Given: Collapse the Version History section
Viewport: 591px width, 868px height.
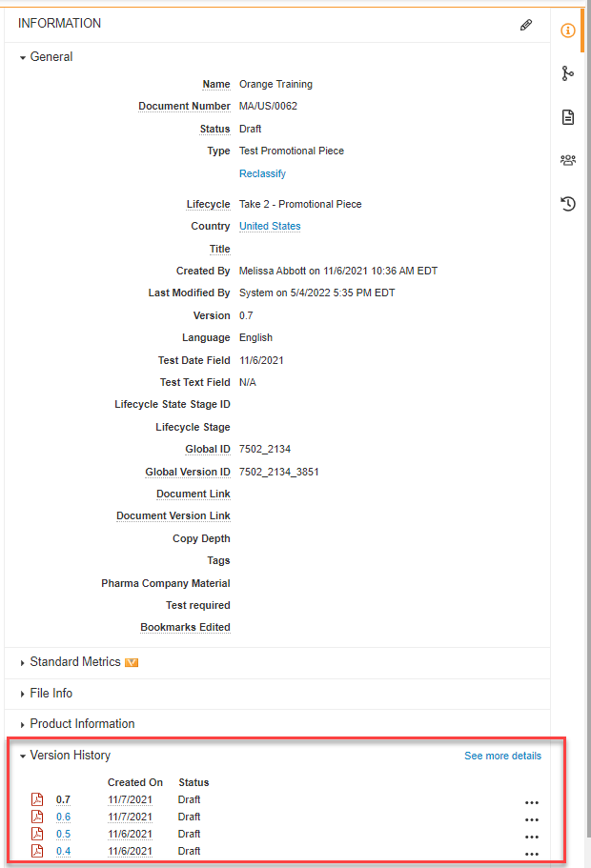Looking at the screenshot, I should [x=70, y=756].
